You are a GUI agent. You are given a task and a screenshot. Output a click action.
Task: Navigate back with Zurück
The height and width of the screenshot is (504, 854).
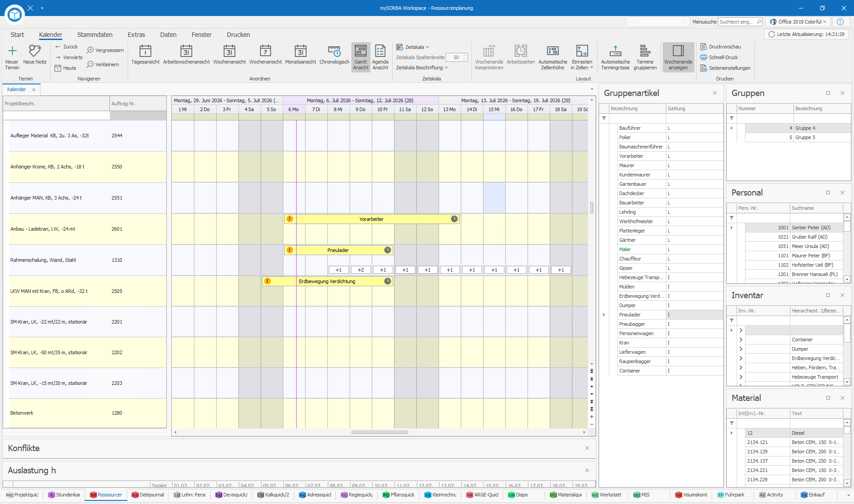click(x=66, y=47)
